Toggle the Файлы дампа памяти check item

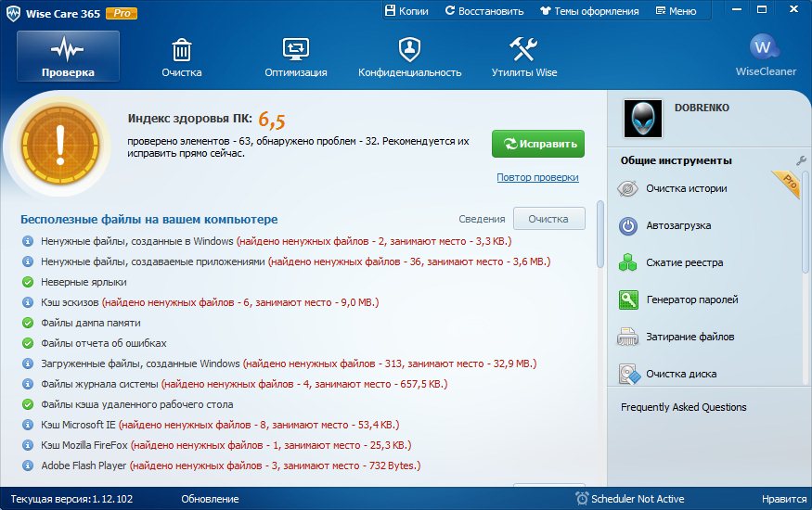point(27,323)
